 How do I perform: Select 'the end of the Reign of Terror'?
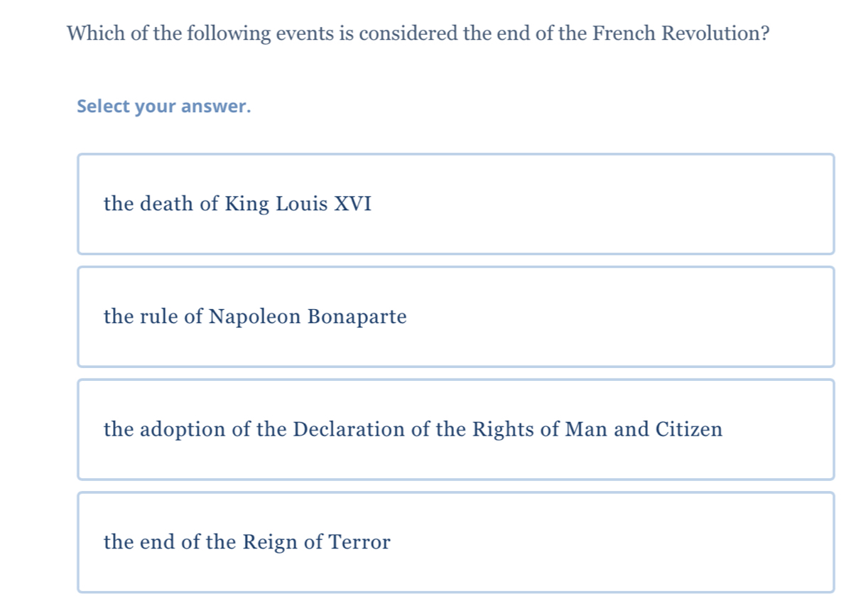pyautogui.click(x=246, y=542)
